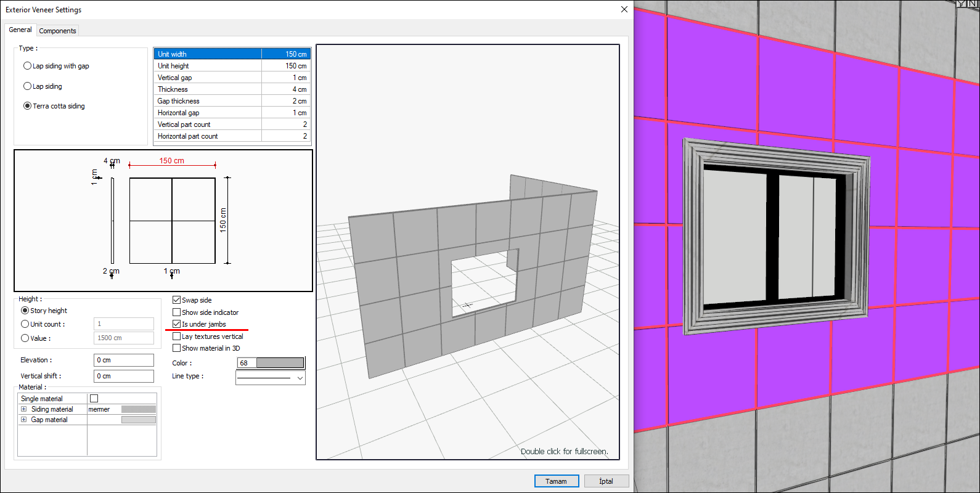The width and height of the screenshot is (980, 493).
Task: Uncheck the Swap side checkbox
Action: pos(177,300)
